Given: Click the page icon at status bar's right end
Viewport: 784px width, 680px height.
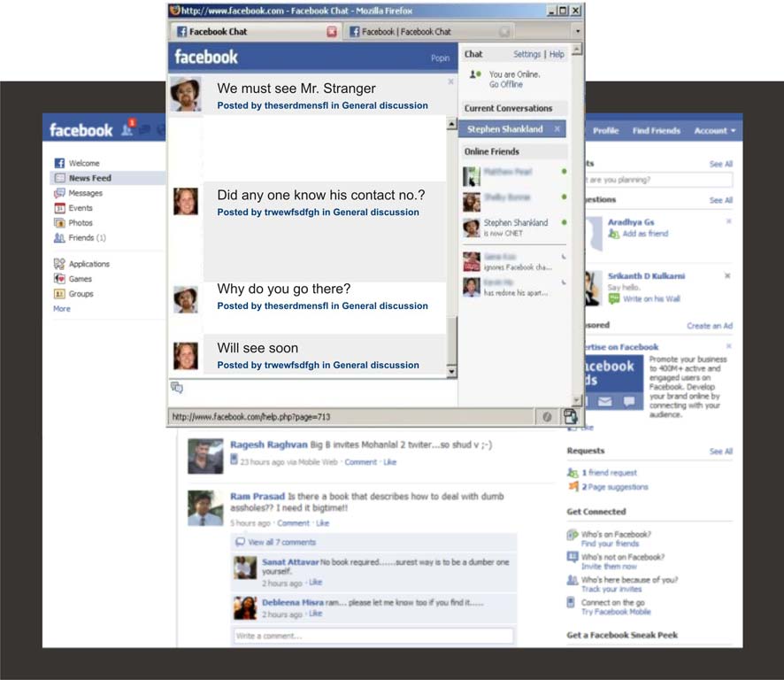Looking at the screenshot, I should 570,416.
